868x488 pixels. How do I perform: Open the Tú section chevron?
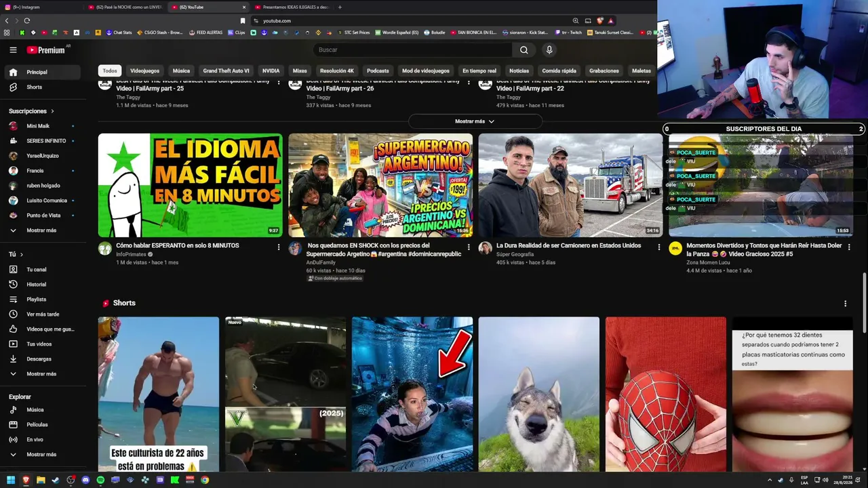22,255
